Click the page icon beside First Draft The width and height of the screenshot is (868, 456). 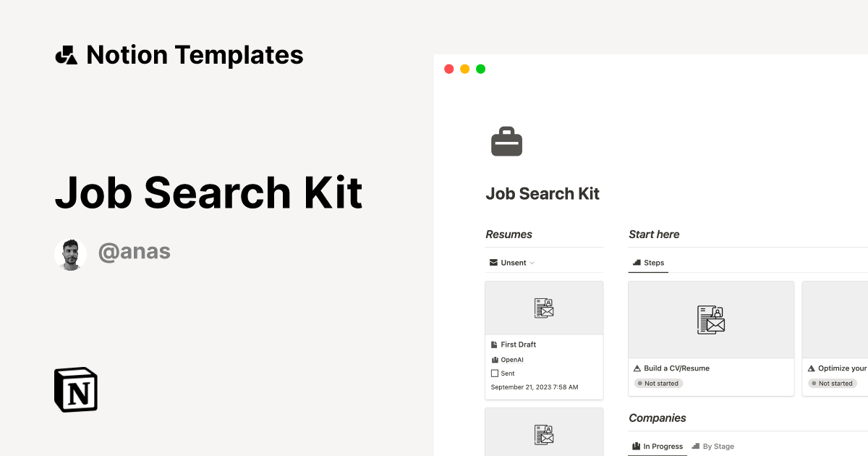click(494, 345)
